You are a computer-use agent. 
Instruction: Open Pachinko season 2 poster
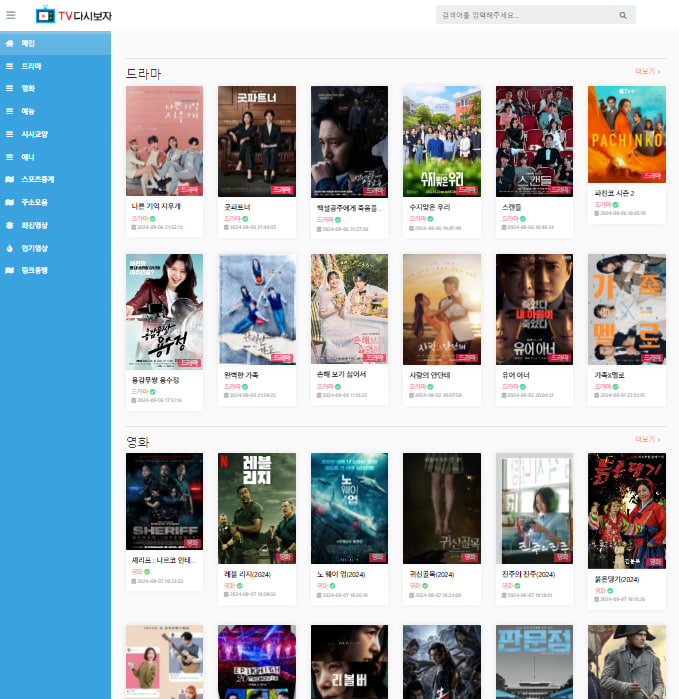(x=627, y=134)
